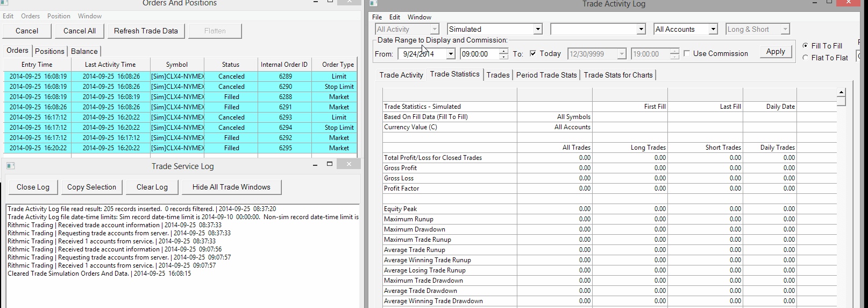
Task: Sort by the Entry Time column header
Action: click(37, 65)
